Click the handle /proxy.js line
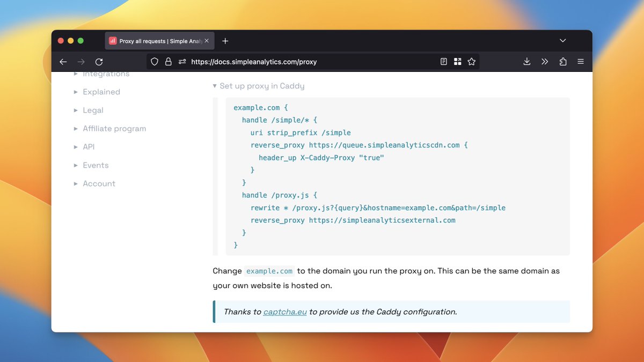Screen dimensions: 644x362 coord(280,195)
